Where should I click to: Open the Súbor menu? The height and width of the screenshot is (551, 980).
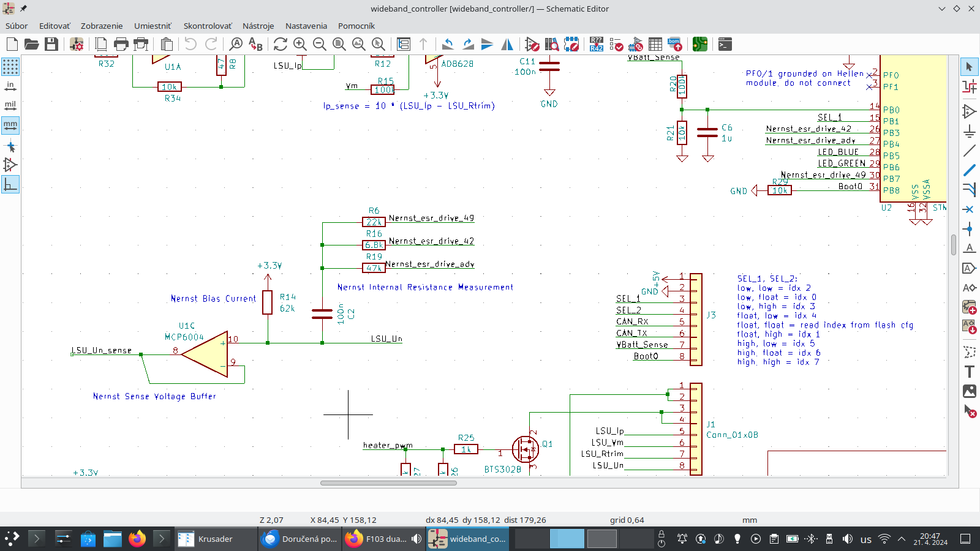click(17, 26)
